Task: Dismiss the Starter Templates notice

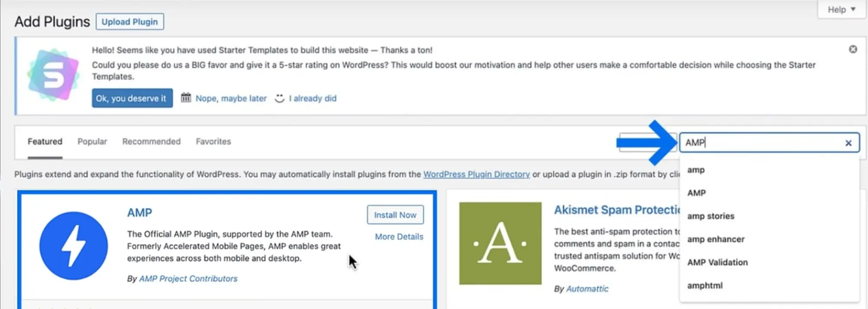Action: pos(853,49)
